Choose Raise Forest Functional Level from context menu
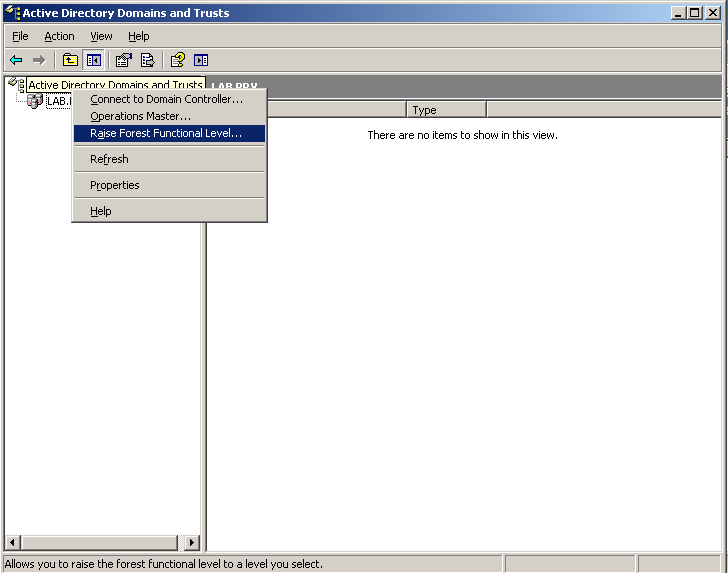728x573 pixels. click(x=166, y=133)
